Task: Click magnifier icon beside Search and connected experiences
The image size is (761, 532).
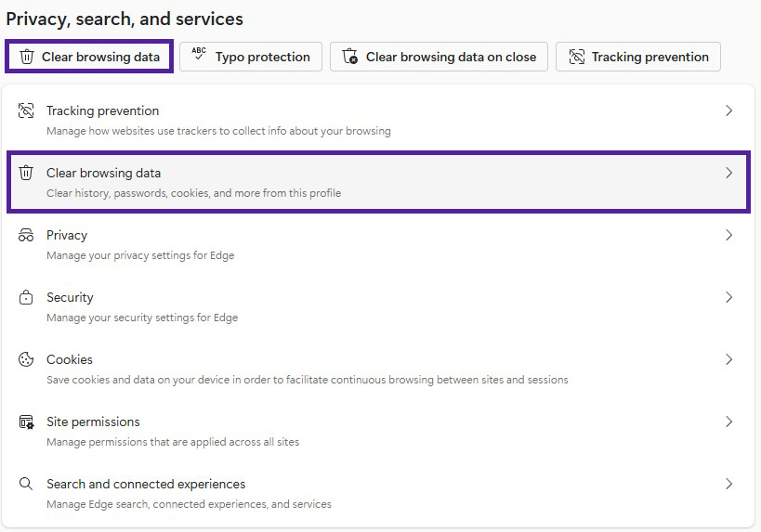Action: pos(26,485)
